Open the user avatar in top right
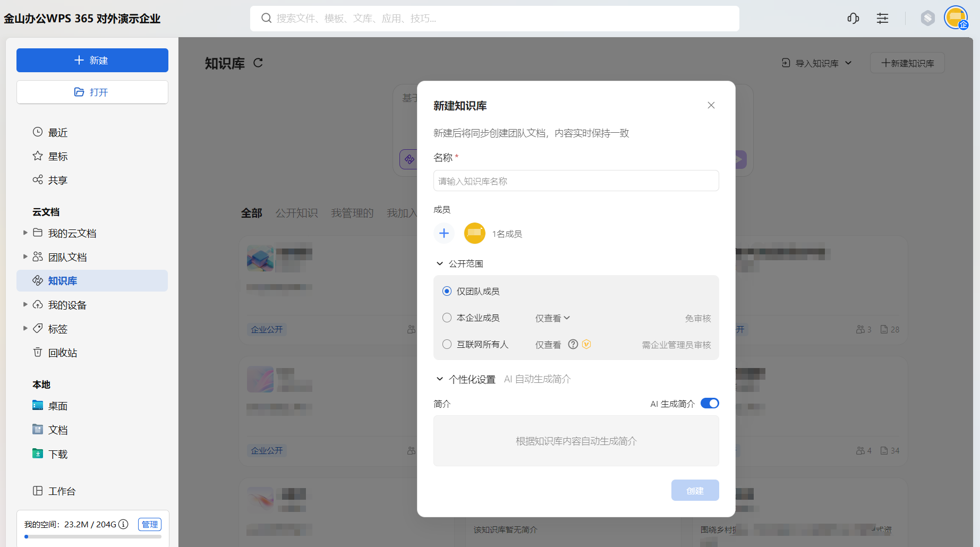This screenshot has height=547, width=980. coord(956,18)
